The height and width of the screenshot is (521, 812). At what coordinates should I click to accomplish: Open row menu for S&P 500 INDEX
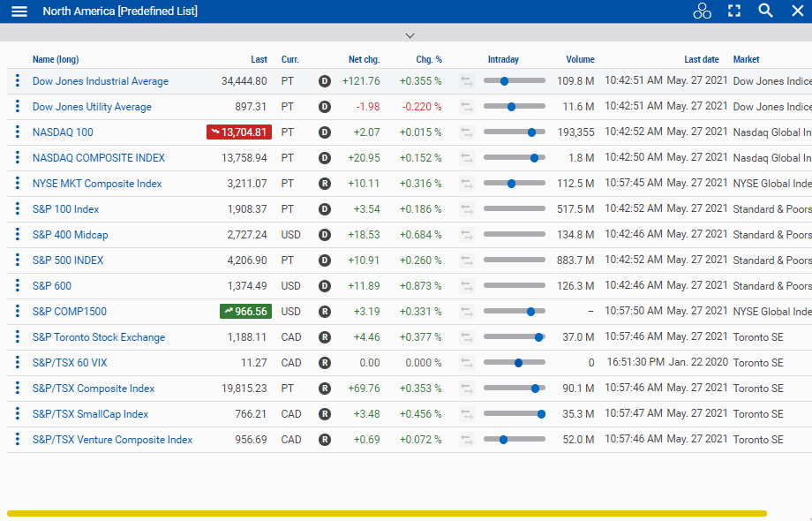point(18,260)
